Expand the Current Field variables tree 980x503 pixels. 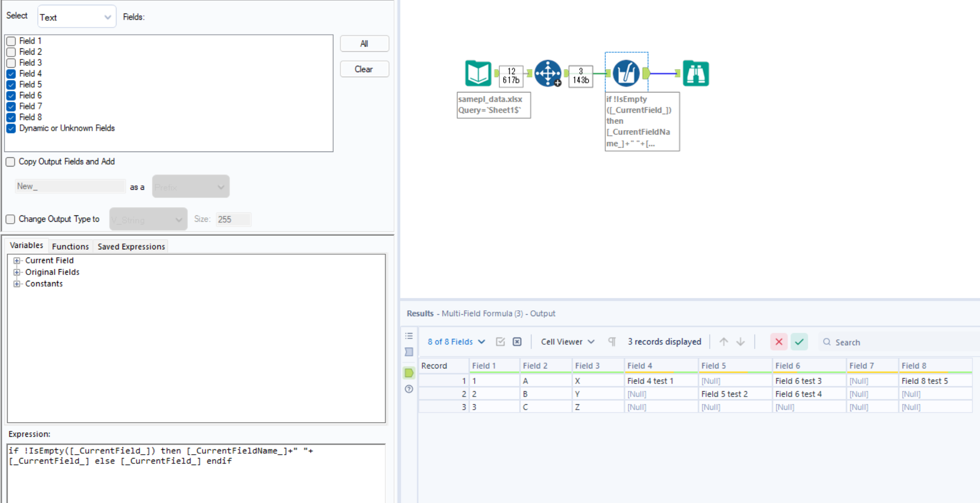point(17,260)
